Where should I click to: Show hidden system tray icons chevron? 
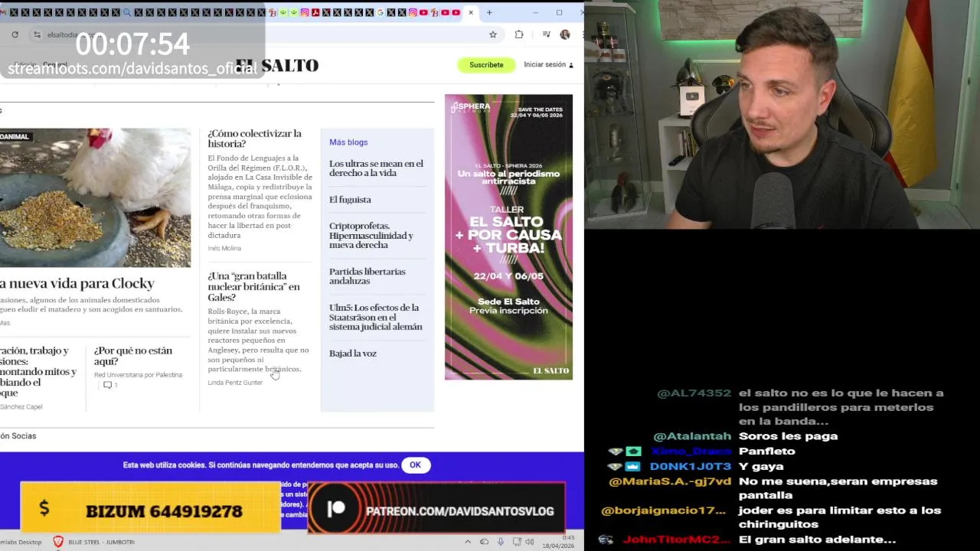pyautogui.click(x=468, y=542)
